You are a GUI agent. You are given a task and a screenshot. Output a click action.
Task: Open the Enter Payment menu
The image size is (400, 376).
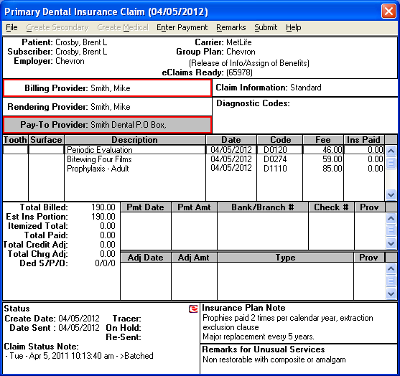coord(182,27)
